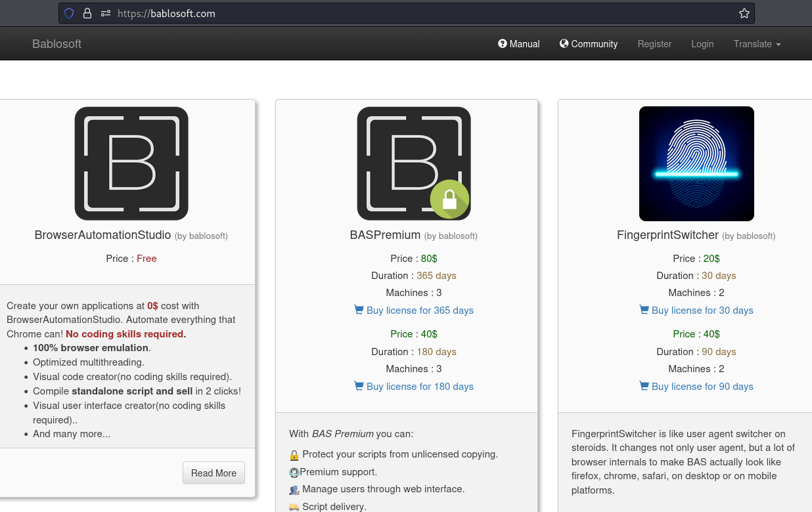This screenshot has height=512, width=812.
Task: Select Login in the navigation bar
Action: pyautogui.click(x=702, y=44)
